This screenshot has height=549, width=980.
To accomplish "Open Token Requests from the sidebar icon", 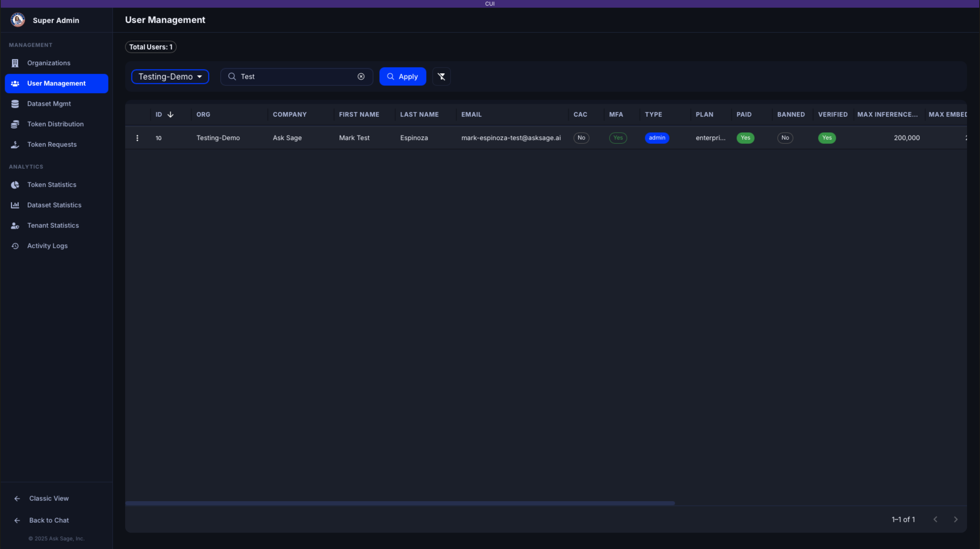I will [15, 144].
